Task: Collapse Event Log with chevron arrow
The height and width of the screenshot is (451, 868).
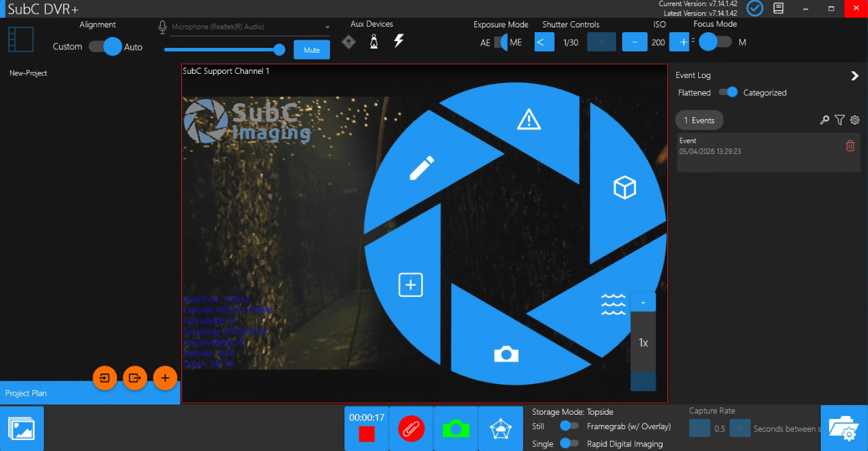Action: [854, 76]
